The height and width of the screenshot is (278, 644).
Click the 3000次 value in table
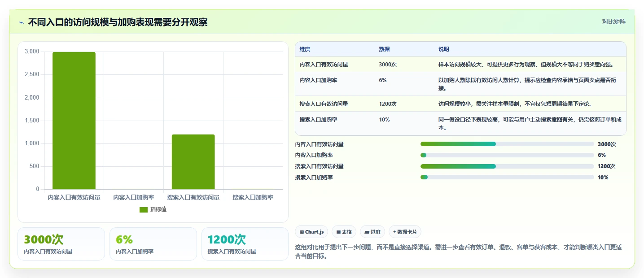(x=388, y=65)
